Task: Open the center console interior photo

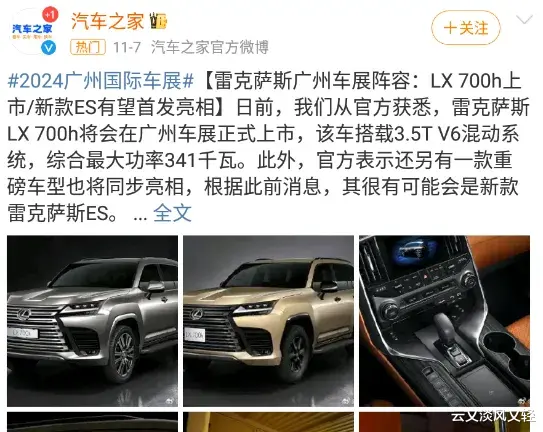Action: [444, 321]
